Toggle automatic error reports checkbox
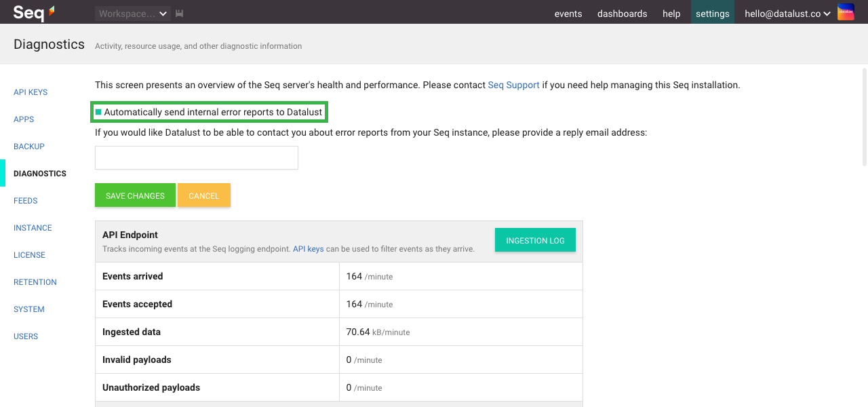The width and height of the screenshot is (868, 407). (98, 112)
